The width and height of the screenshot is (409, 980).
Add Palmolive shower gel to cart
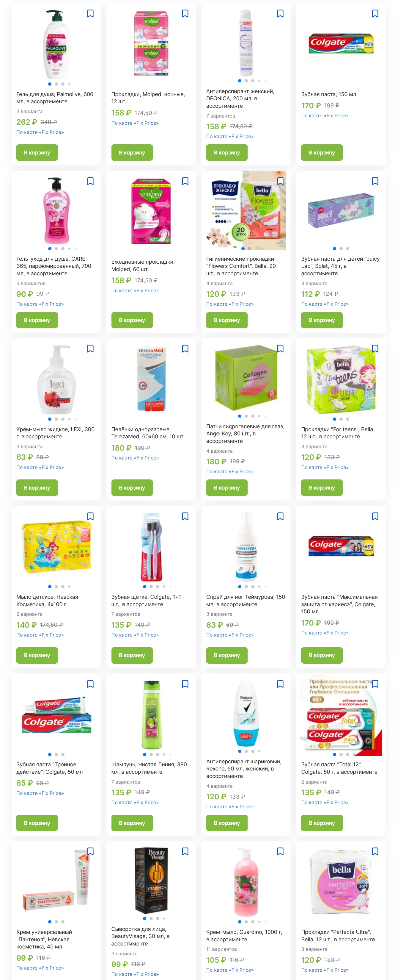click(37, 153)
